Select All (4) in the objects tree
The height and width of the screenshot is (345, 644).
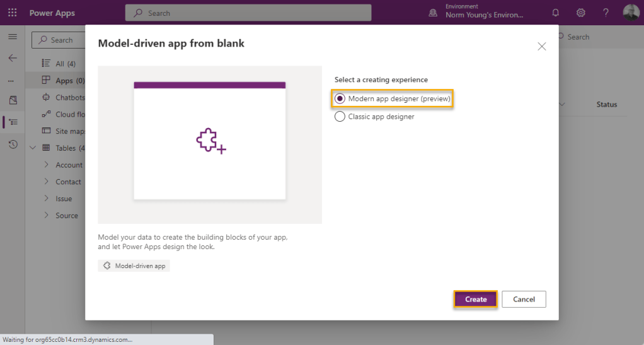pyautogui.click(x=66, y=64)
